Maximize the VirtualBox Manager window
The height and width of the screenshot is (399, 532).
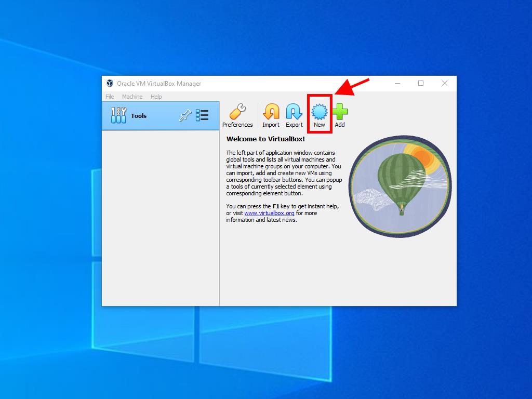click(421, 84)
